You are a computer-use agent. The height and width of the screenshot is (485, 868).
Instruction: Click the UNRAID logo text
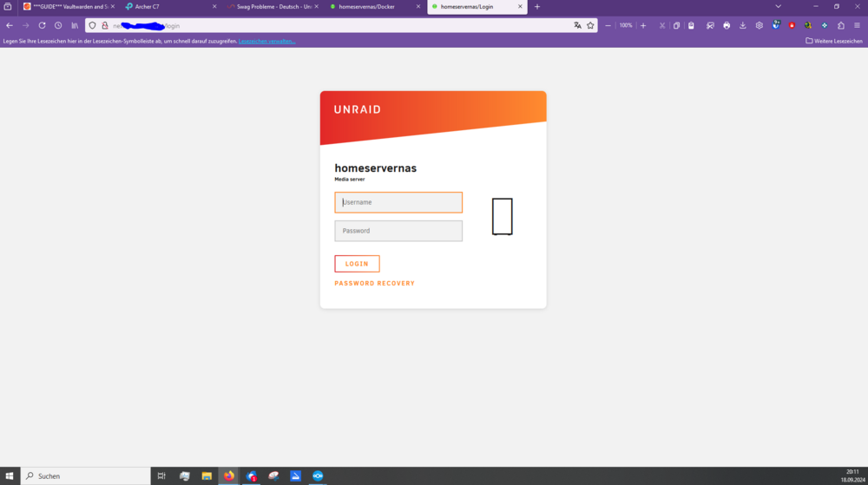(x=358, y=109)
